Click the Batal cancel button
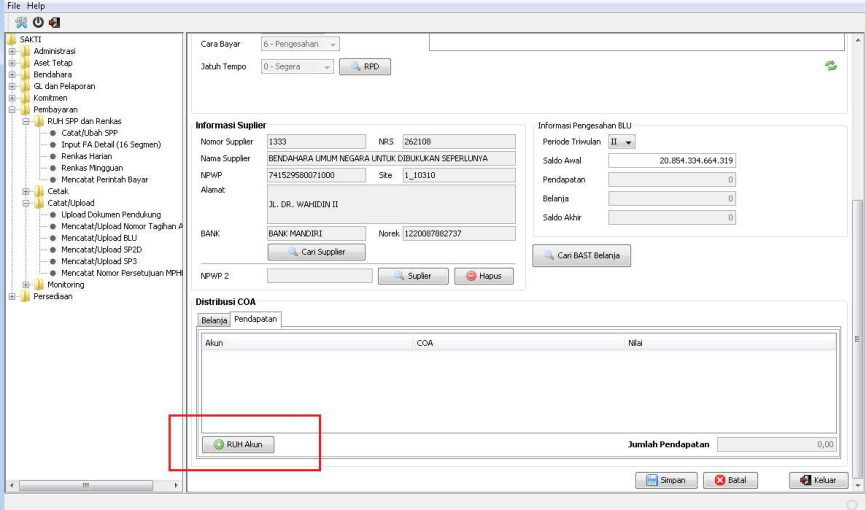Screen dimensions: 866x510 tap(729, 480)
